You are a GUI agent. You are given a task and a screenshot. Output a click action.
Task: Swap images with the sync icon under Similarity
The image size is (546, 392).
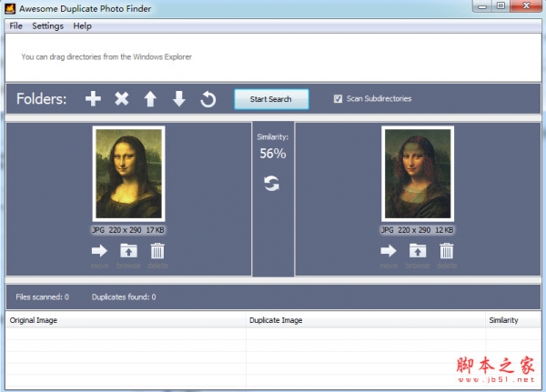pos(271,184)
